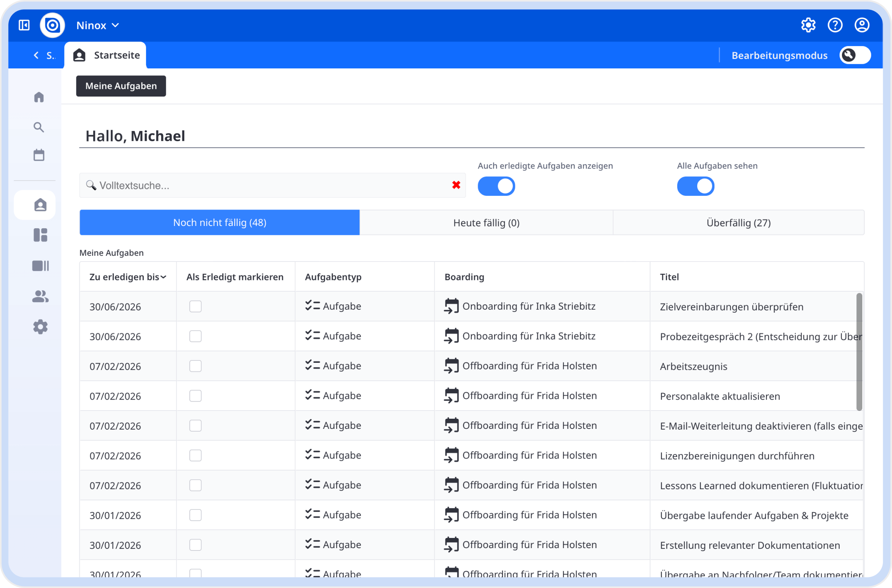Screen dimensions: 892x588
Task: Open the people group icon in sidebar
Action: (40, 296)
